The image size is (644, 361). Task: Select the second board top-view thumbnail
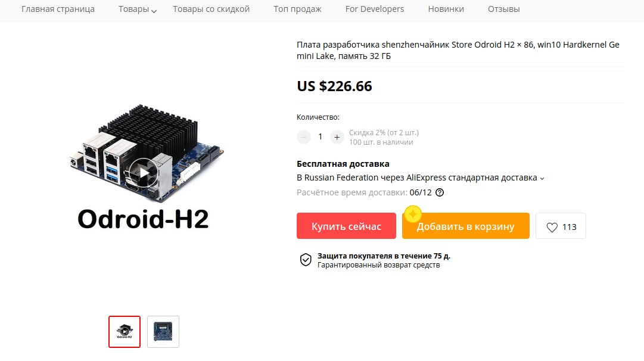(163, 332)
